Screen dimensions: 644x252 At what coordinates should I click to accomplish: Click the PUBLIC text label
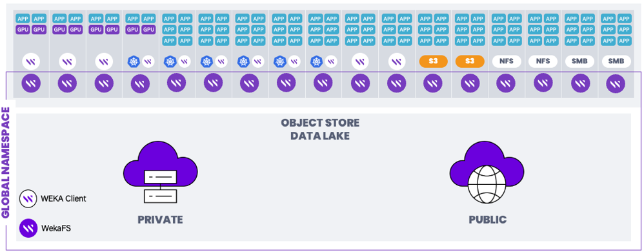coord(488,220)
